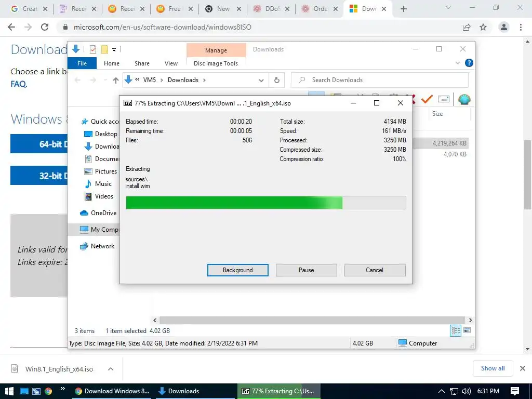Viewport: 532px width, 399px height.
Task: Open the Windows Start menu
Action: pos(9,391)
